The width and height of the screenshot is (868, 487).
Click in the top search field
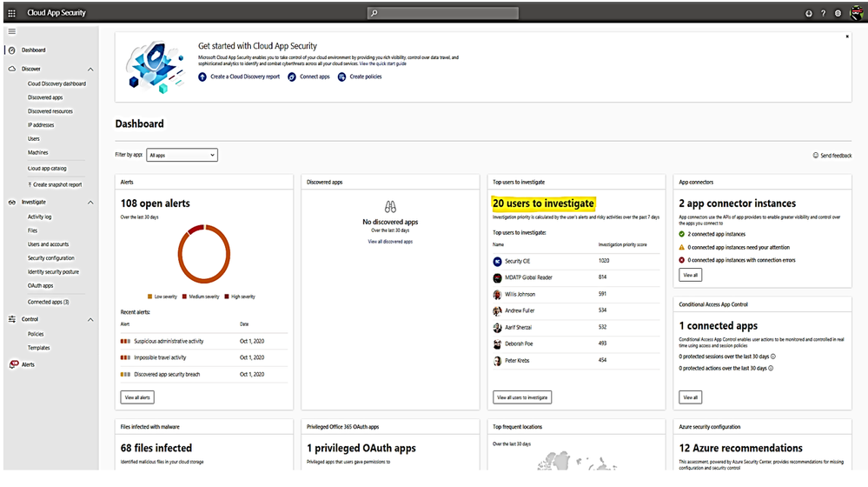tap(443, 13)
